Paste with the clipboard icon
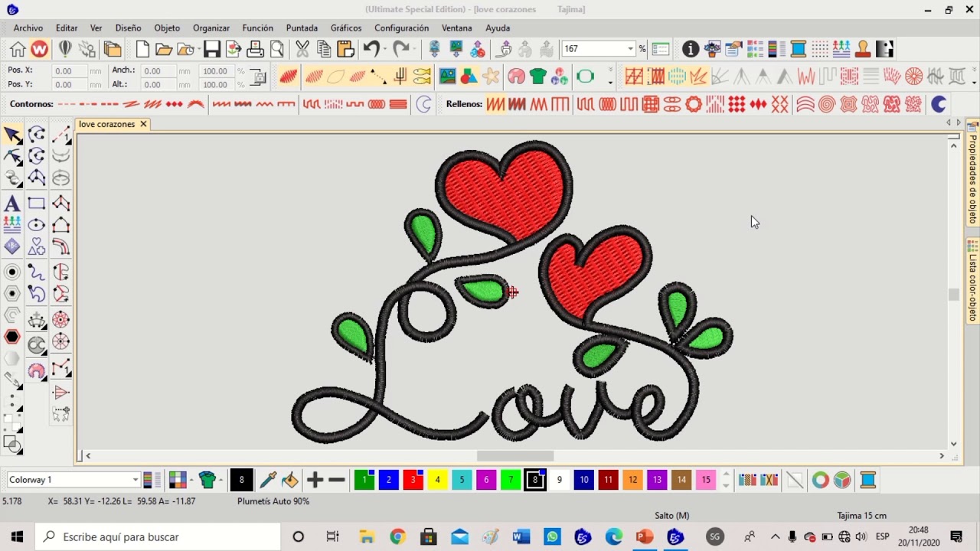This screenshot has height=551, width=980. 345,49
